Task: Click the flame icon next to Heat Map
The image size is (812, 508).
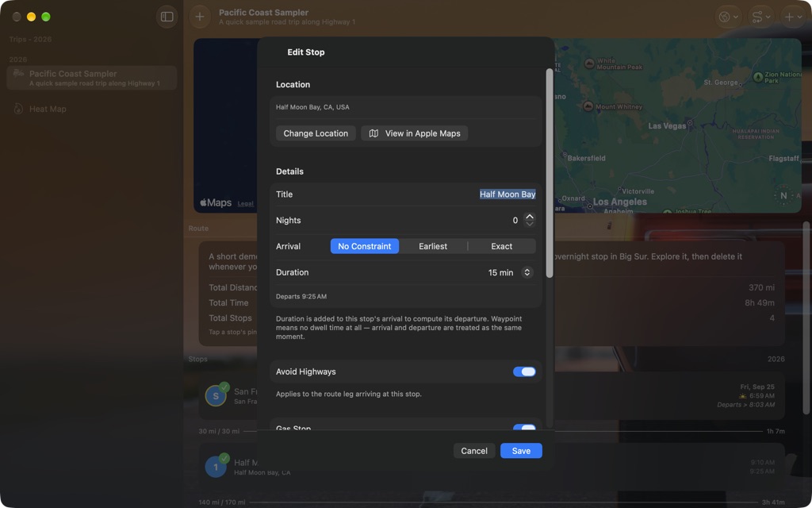Action: coord(18,109)
